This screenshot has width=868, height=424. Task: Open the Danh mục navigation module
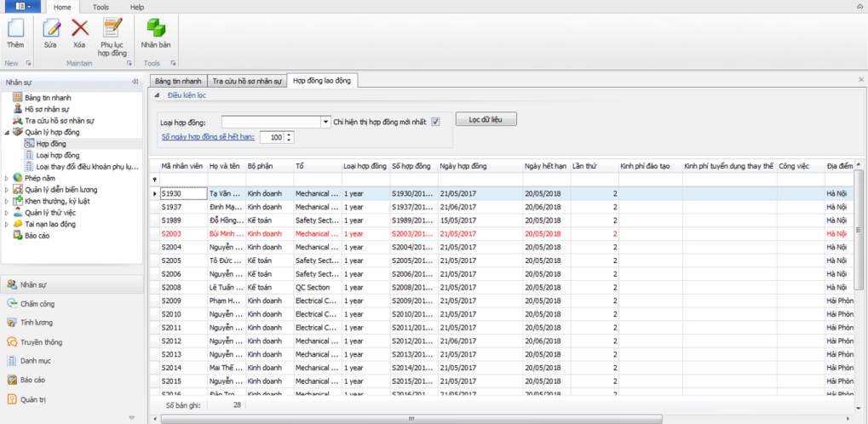(72, 361)
